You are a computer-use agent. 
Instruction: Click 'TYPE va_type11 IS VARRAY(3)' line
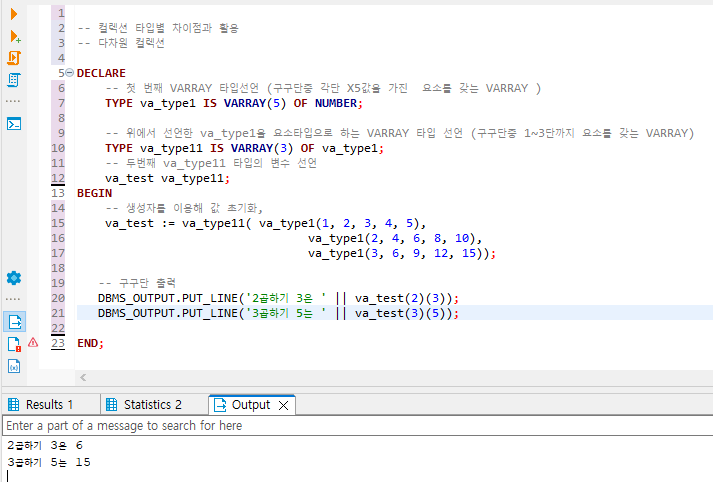pos(244,148)
